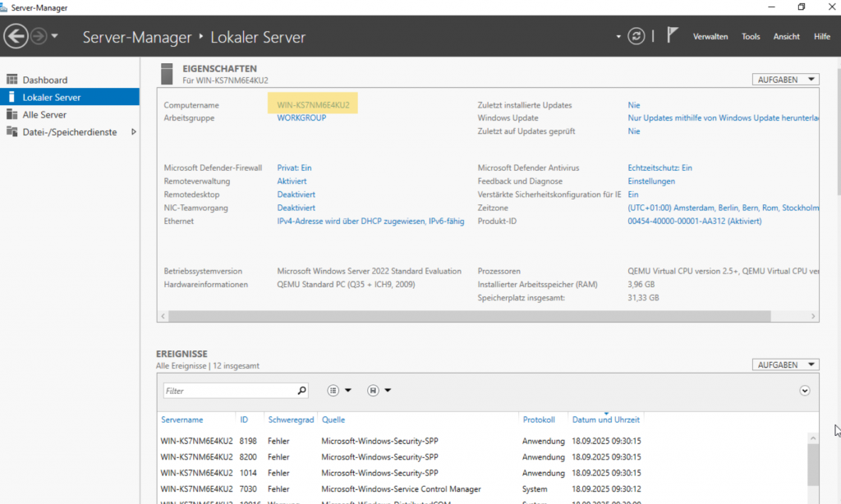Click the Alle Server sidebar icon
The width and height of the screenshot is (841, 504).
(x=11, y=115)
